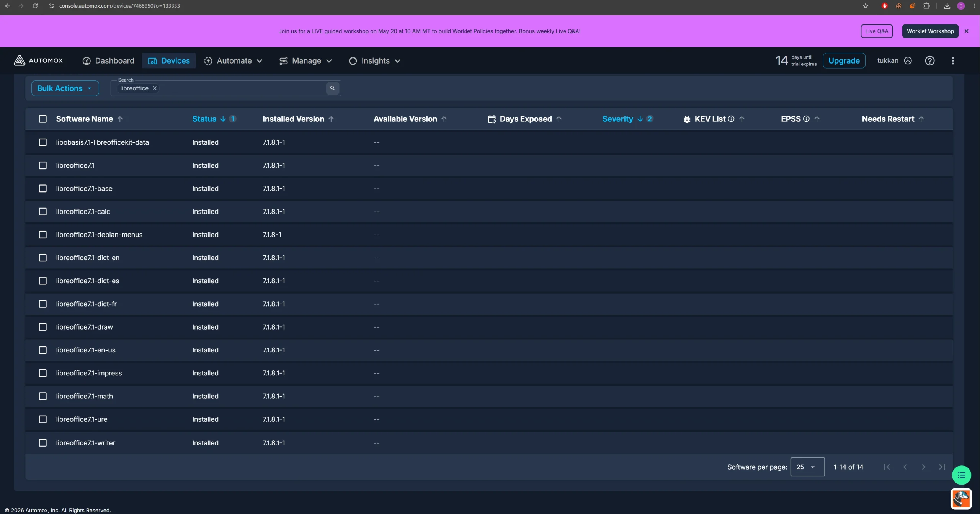This screenshot has width=980, height=514.
Task: Sort by EPSS arrow
Action: [817, 119]
